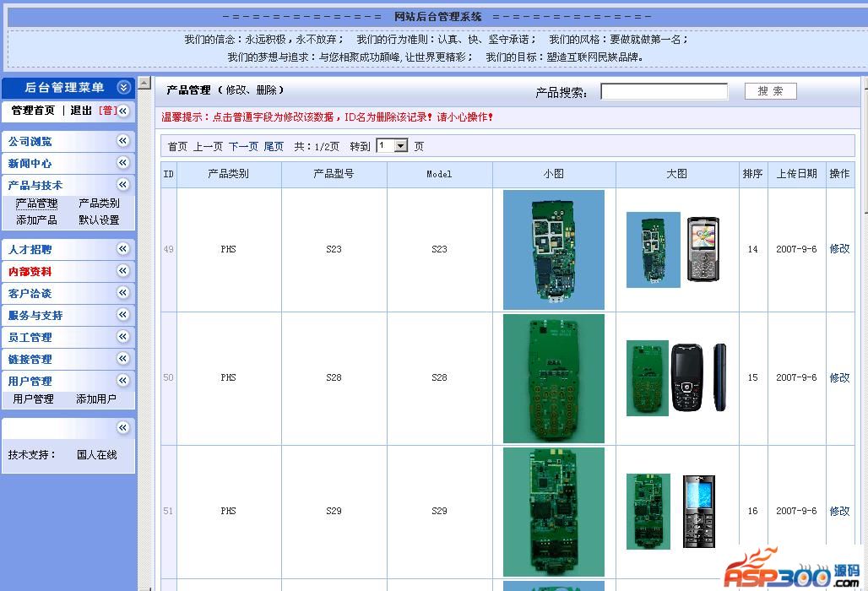Click 修改 for the S23 row
Screen dimensions: 868x591
click(x=840, y=249)
